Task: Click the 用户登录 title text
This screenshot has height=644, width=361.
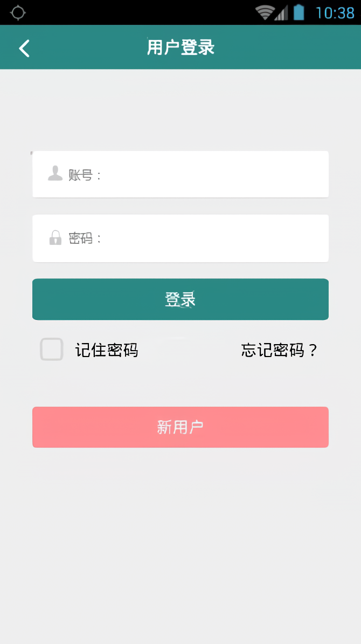Action: [x=180, y=47]
